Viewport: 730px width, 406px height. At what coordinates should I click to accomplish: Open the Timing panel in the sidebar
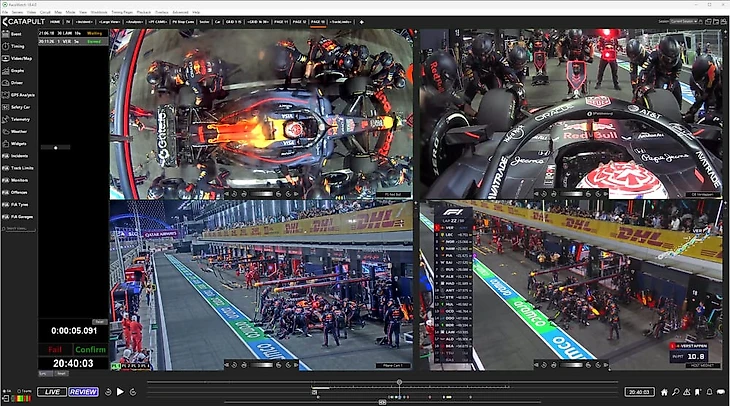point(19,46)
